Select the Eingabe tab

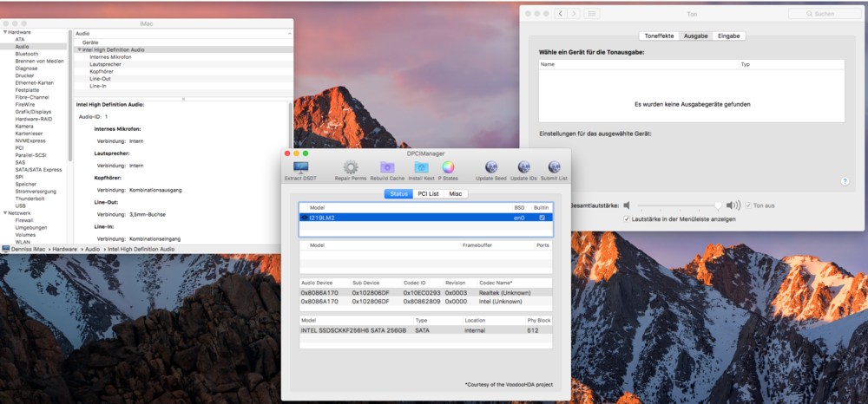728,36
